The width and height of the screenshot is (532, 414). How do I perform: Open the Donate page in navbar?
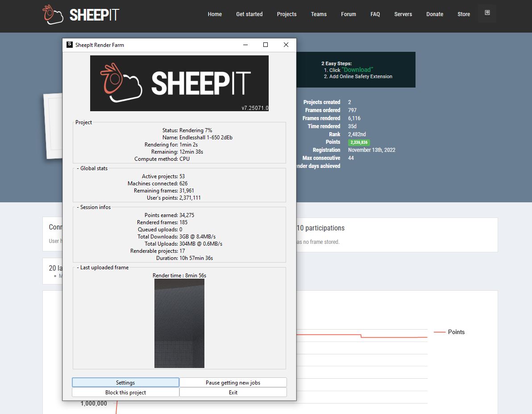click(435, 14)
